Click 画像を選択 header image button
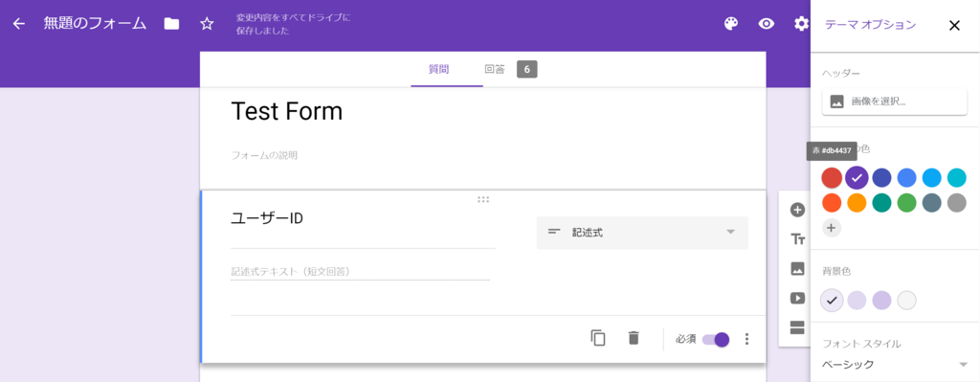Screen dimensions: 980x382 click(895, 101)
